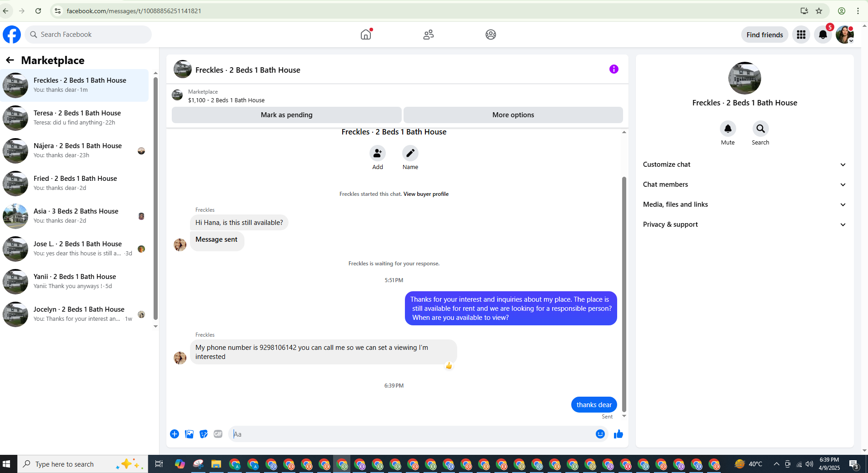Open the Friends icon in top navigation

point(429,35)
